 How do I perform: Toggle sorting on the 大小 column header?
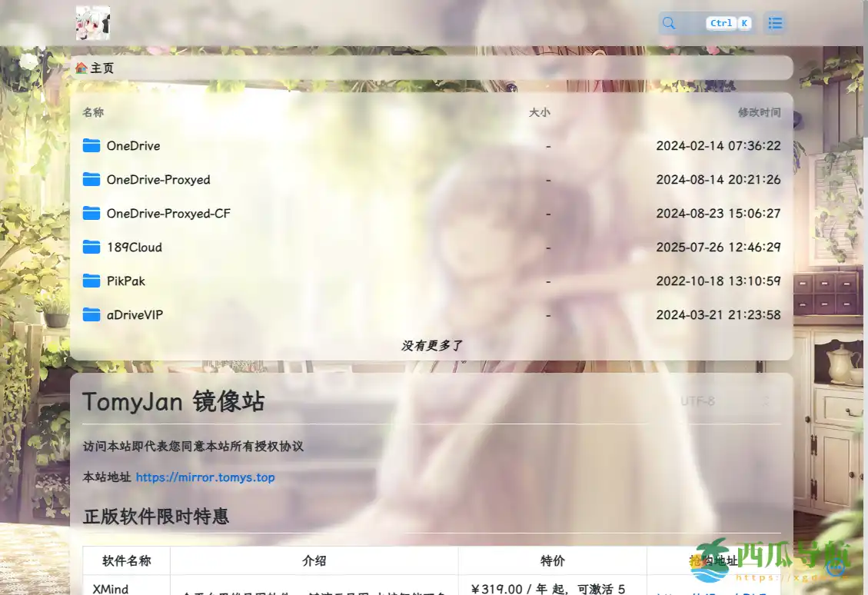tap(540, 111)
